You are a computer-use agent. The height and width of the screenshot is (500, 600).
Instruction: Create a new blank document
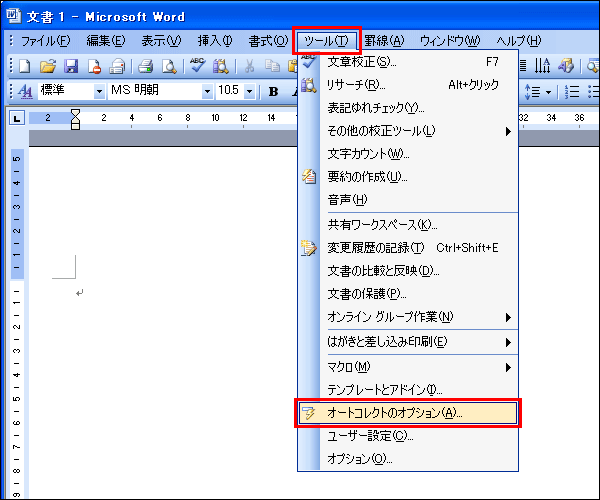(25, 66)
